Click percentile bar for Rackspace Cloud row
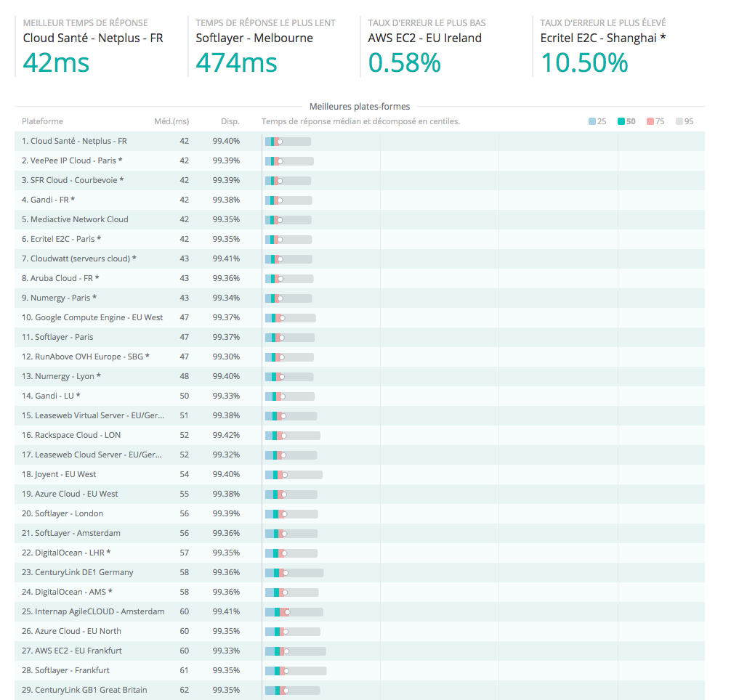 (292, 436)
